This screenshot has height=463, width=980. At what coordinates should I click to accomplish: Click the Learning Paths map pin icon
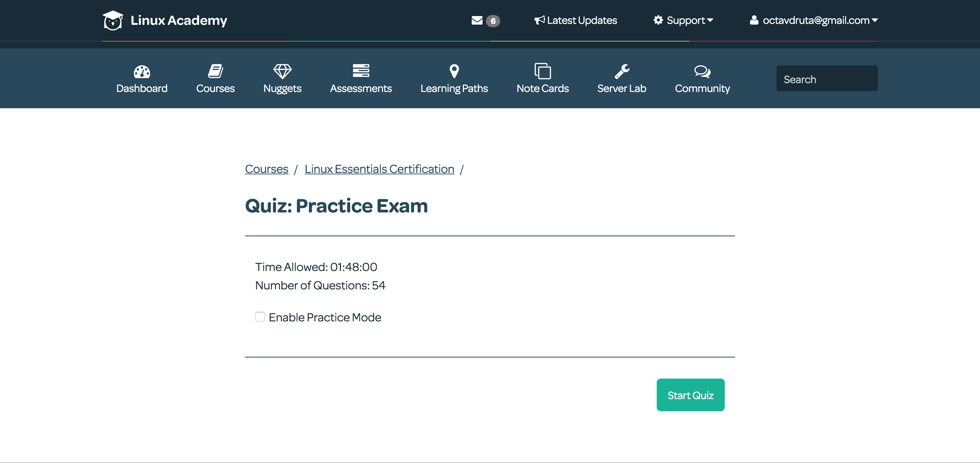(454, 71)
